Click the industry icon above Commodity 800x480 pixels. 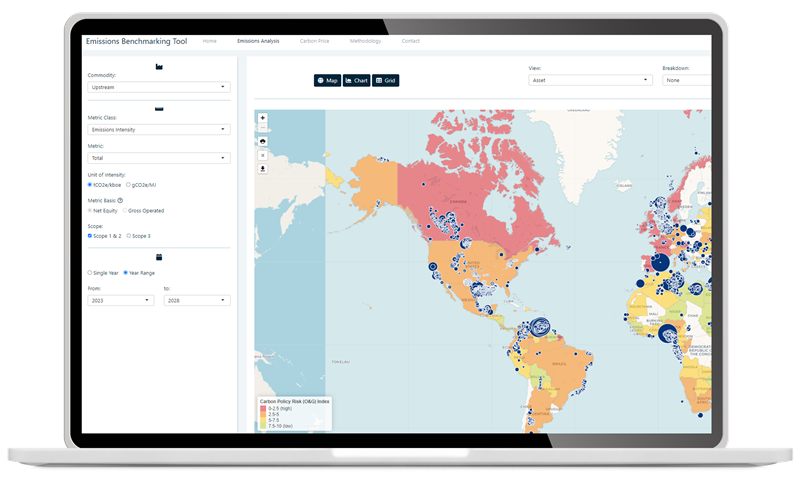pyautogui.click(x=159, y=66)
